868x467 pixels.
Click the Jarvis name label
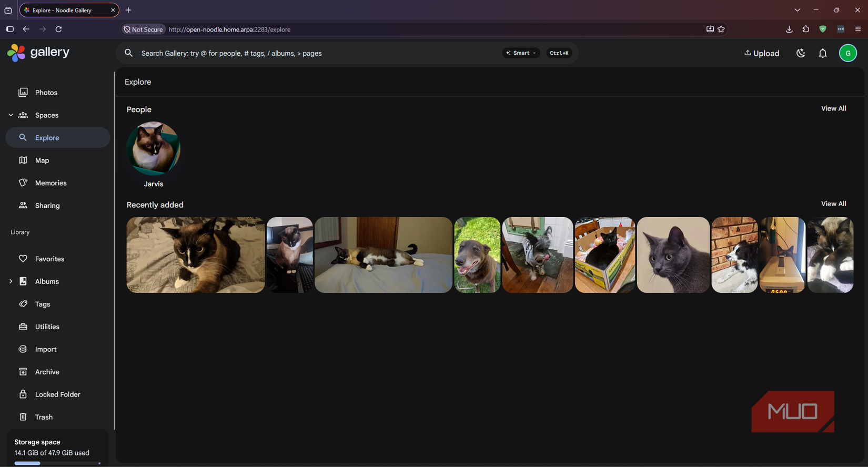(x=154, y=184)
